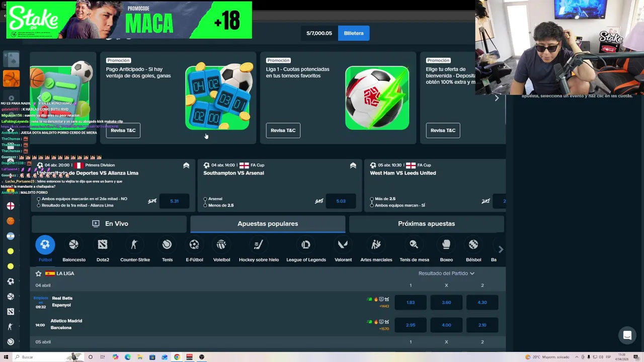
Task: Click orange basketball icon in left sidebar
Action: coord(11,221)
